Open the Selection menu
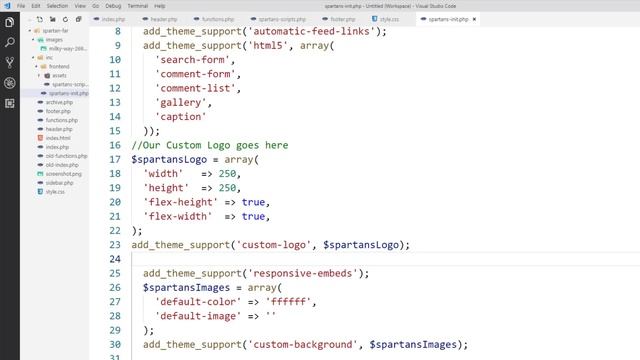The width and height of the screenshot is (640, 360). 57,6
